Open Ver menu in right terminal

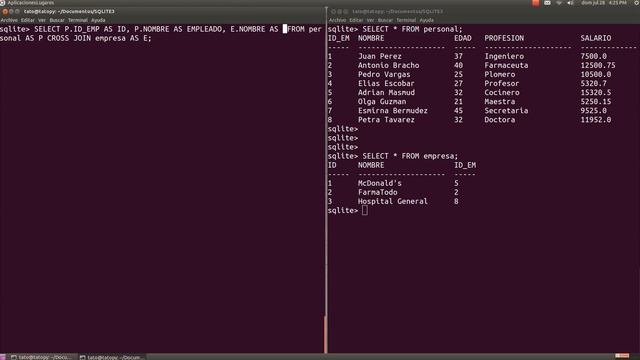click(x=370, y=20)
